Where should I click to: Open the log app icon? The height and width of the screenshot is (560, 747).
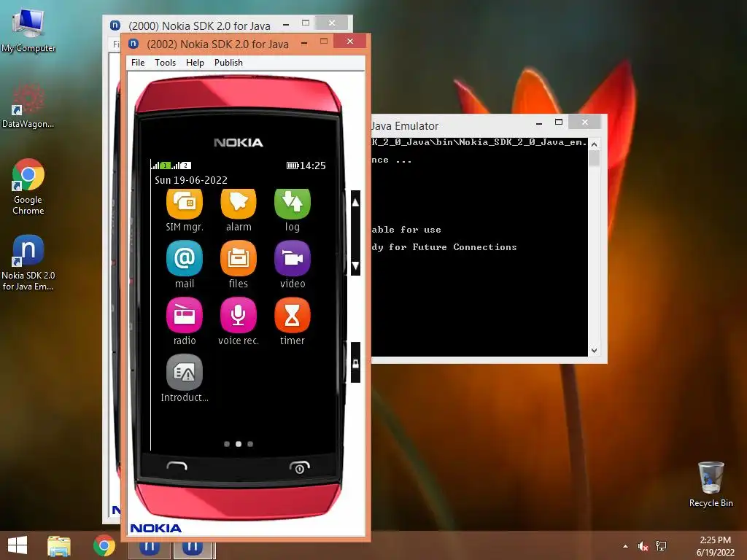[292, 203]
